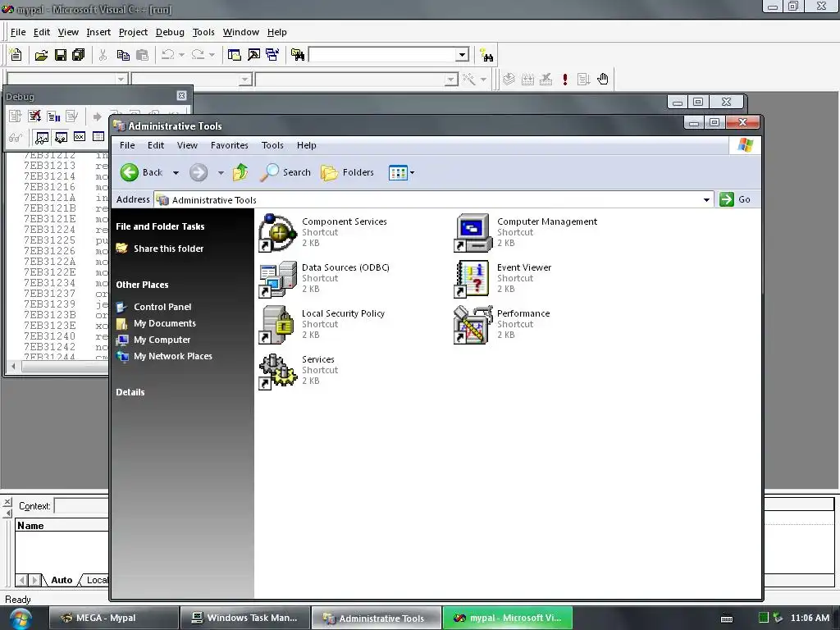Viewport: 840px width, 630px height.
Task: Switch to the Auto tab in Variables pane
Action: click(x=62, y=580)
